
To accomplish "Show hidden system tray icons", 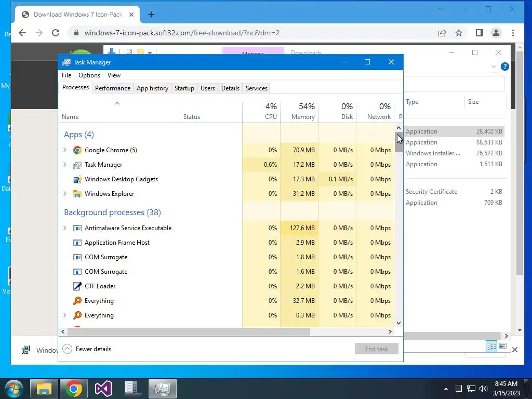I will coord(446,389).
